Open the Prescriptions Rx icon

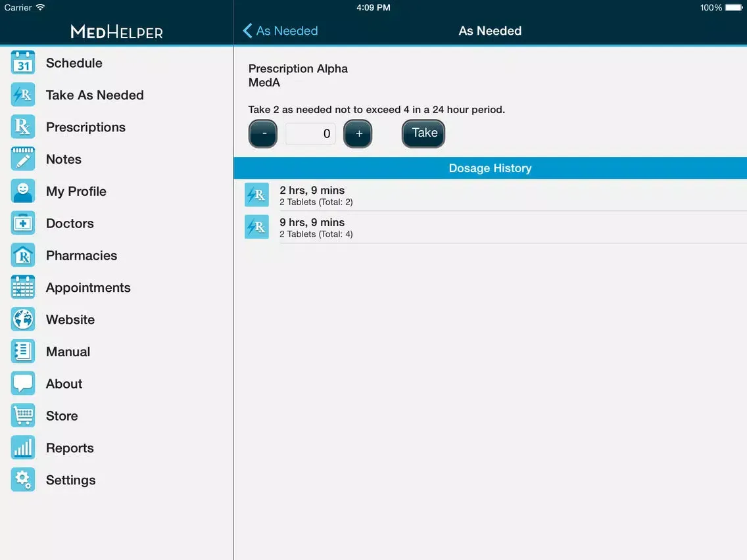23,127
